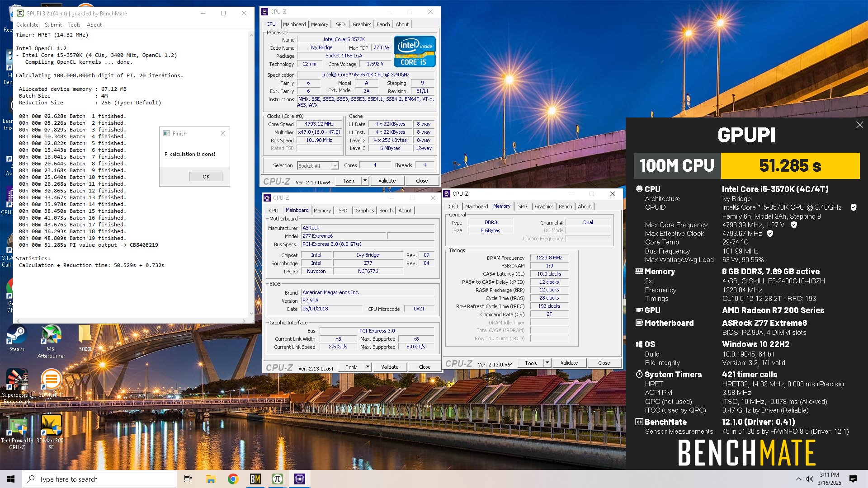Viewport: 868px width, 488px height.
Task: Open Memory tab in Mainboard CPU-Z window
Action: pos(322,211)
